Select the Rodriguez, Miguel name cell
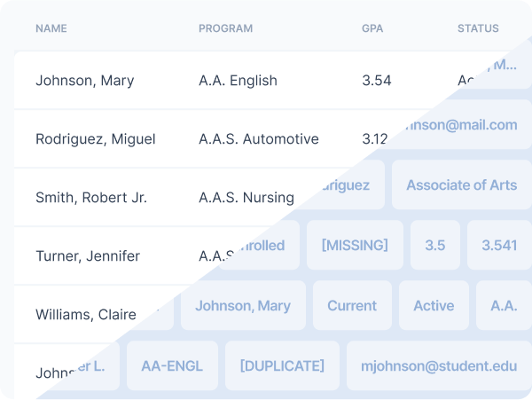Screen dimensions: 532x400 click(x=95, y=139)
